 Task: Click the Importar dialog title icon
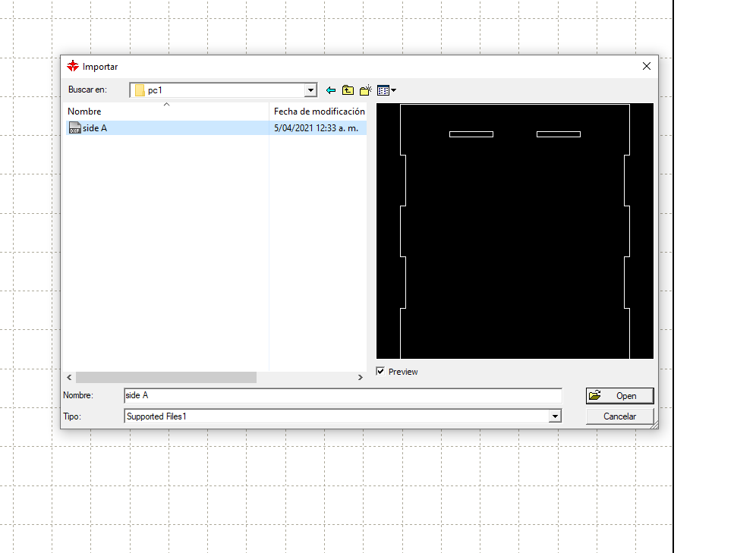pyautogui.click(x=73, y=66)
